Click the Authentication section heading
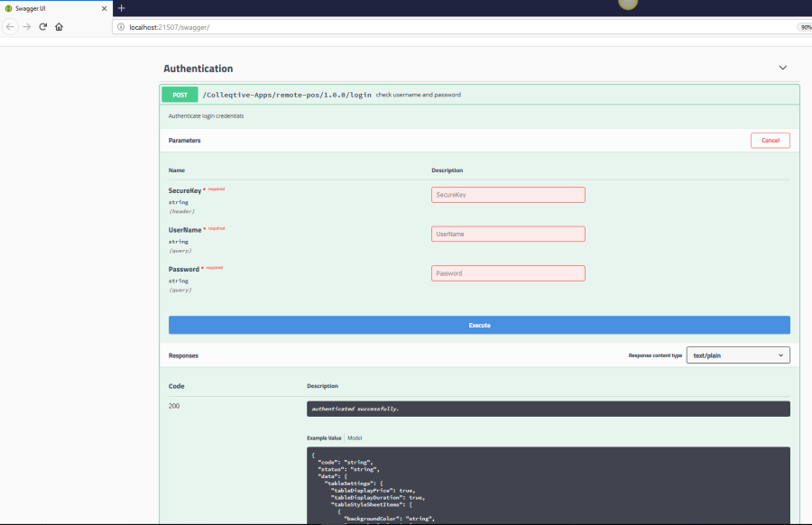This screenshot has width=812, height=525. point(198,69)
